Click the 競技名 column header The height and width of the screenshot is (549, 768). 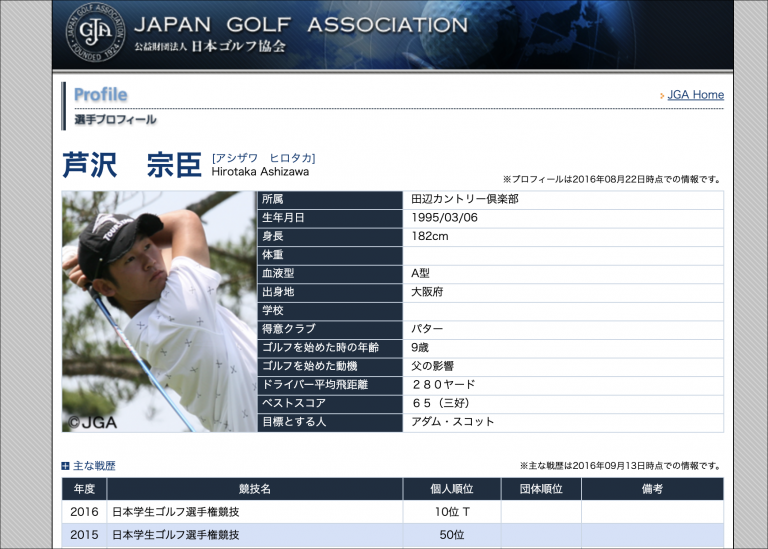pos(254,489)
